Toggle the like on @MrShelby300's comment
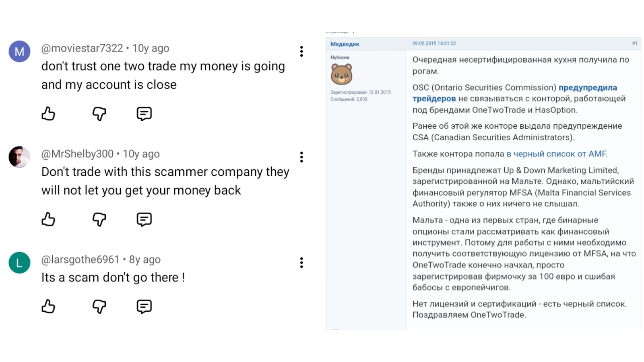 (48, 220)
